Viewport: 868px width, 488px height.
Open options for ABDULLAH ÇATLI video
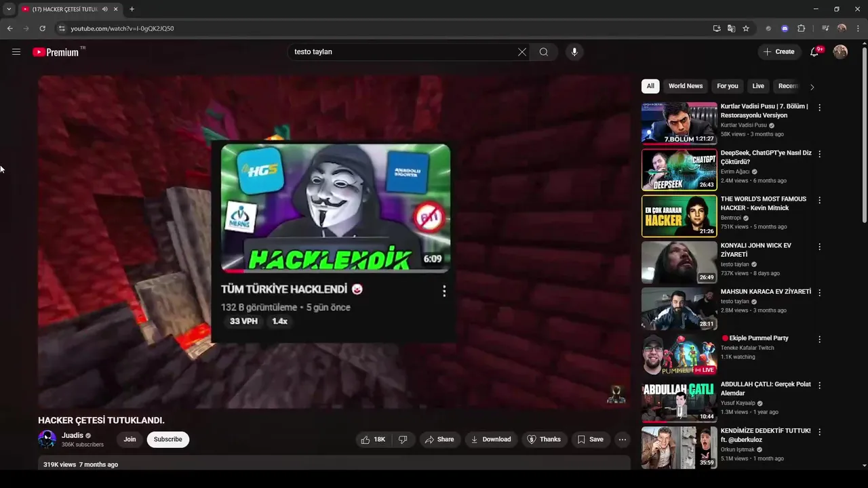click(819, 385)
